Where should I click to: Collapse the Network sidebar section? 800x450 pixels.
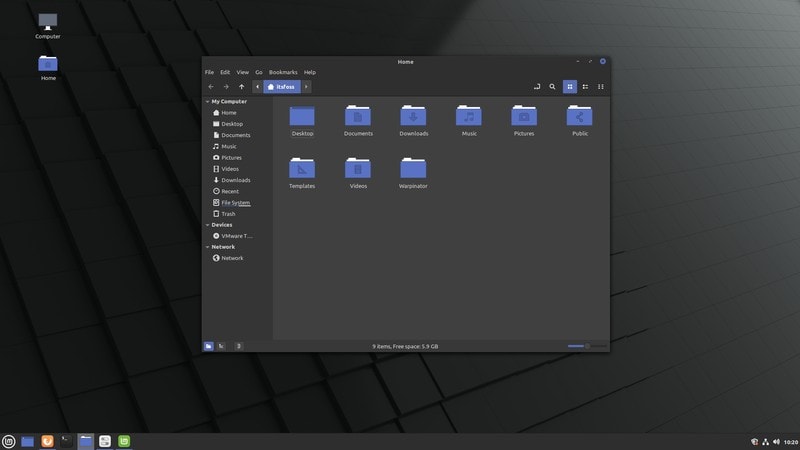click(207, 247)
